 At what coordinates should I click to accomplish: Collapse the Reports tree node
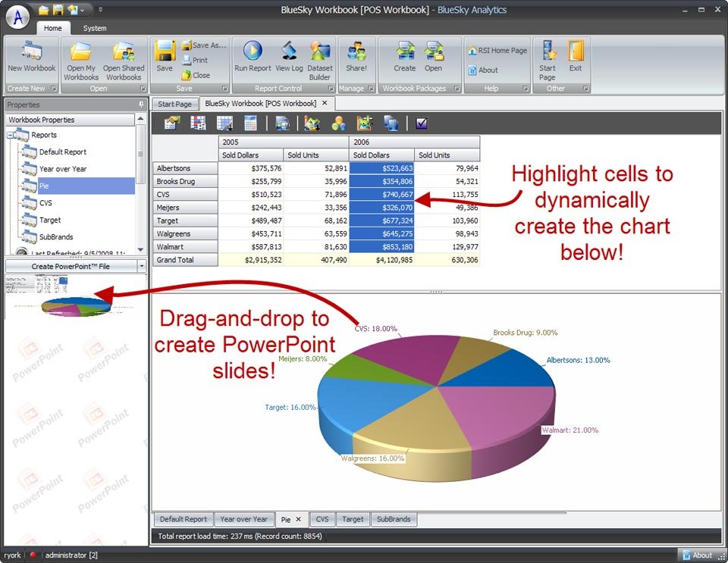click(10, 135)
